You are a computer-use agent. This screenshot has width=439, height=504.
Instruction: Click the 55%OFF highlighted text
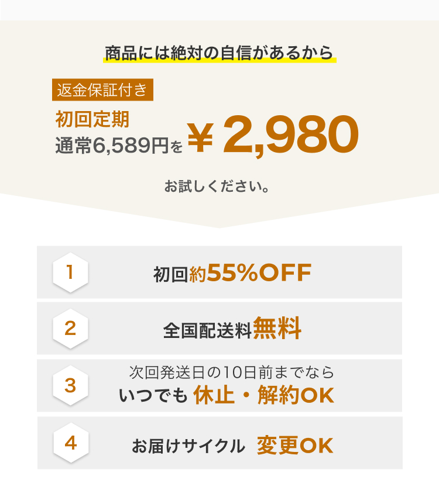tap(259, 272)
